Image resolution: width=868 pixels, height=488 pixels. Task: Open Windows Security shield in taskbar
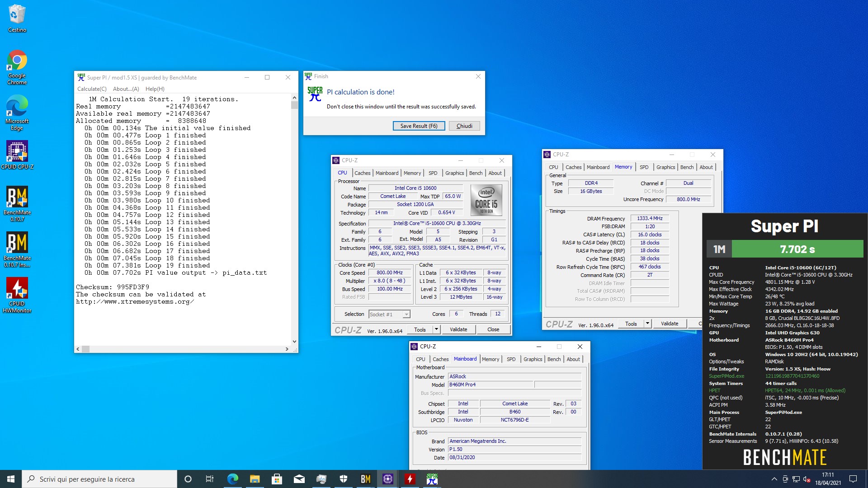click(x=343, y=479)
